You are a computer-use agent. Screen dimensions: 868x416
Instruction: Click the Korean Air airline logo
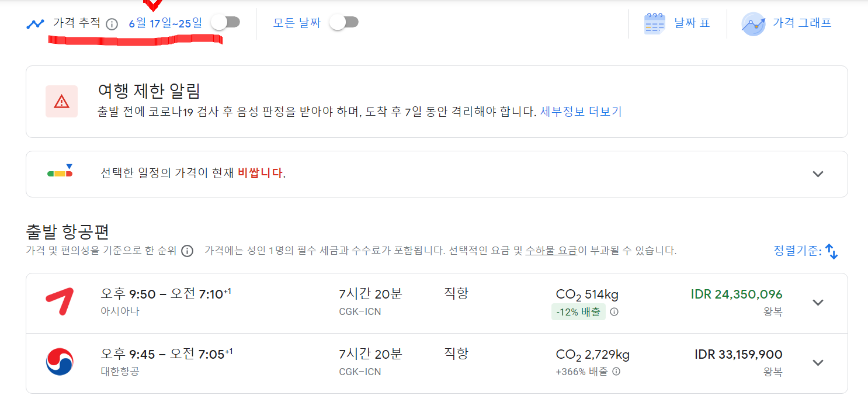coord(60,362)
